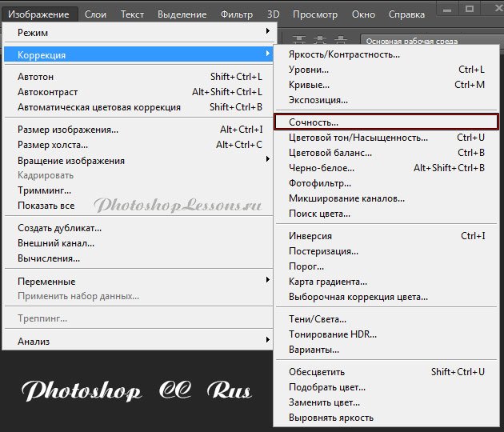Image resolution: width=504 pixels, height=432 pixels.
Task: Choose Карта градиента adjustment
Action: 327,282
